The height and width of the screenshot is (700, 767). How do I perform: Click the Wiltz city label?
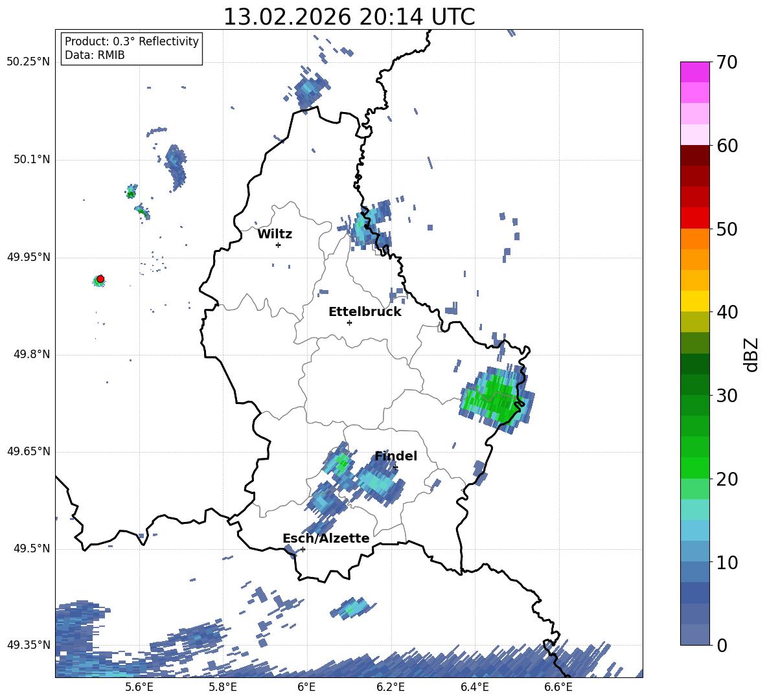(x=275, y=234)
